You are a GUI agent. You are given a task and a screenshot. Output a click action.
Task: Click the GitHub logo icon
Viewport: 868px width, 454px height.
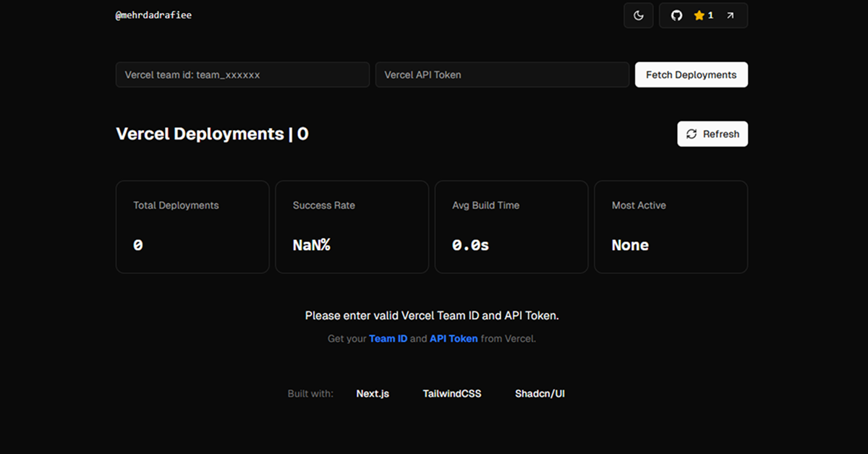coord(676,15)
